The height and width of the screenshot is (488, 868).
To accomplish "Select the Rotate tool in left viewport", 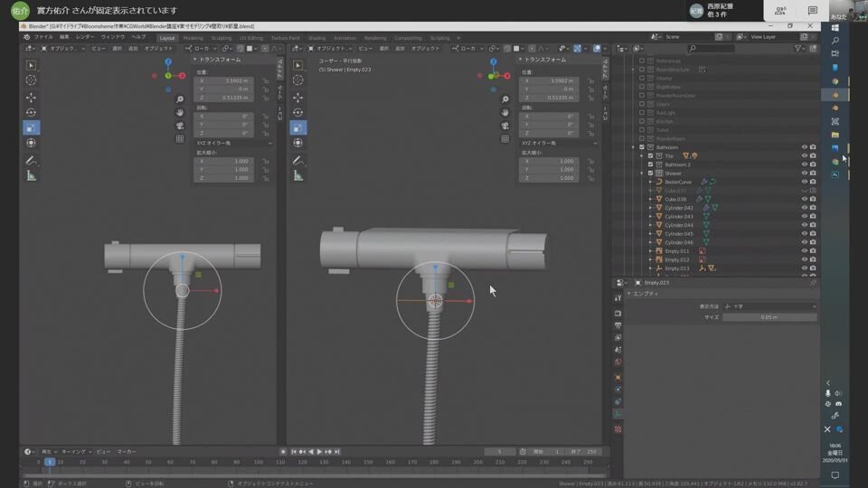I will click(31, 112).
